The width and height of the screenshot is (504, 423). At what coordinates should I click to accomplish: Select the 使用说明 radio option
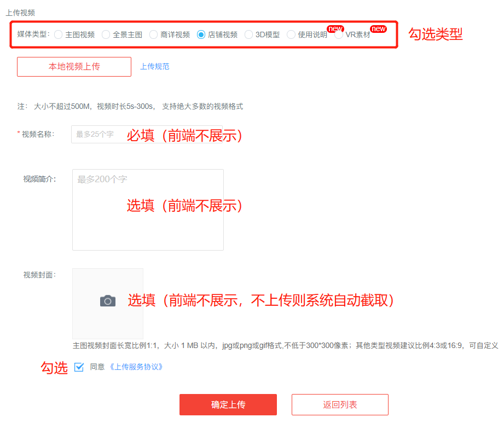pos(291,34)
